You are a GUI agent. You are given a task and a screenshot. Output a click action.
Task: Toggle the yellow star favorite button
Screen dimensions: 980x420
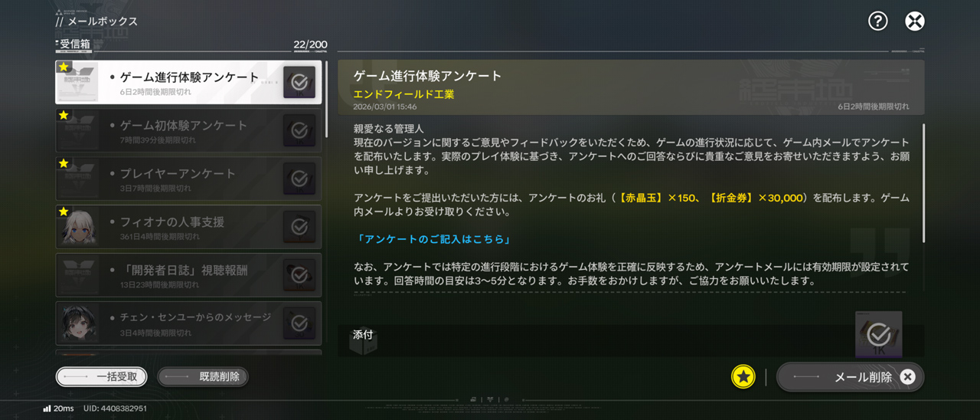pos(743,376)
